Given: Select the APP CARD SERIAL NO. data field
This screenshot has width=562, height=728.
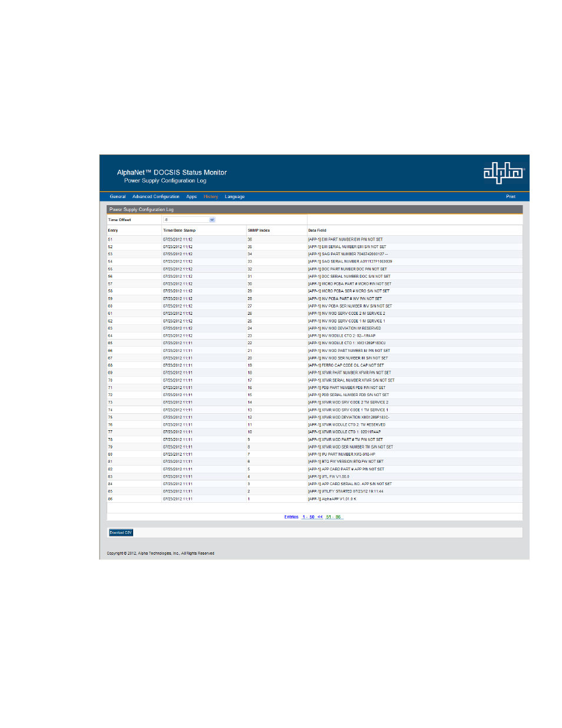Looking at the screenshot, I should point(350,484).
